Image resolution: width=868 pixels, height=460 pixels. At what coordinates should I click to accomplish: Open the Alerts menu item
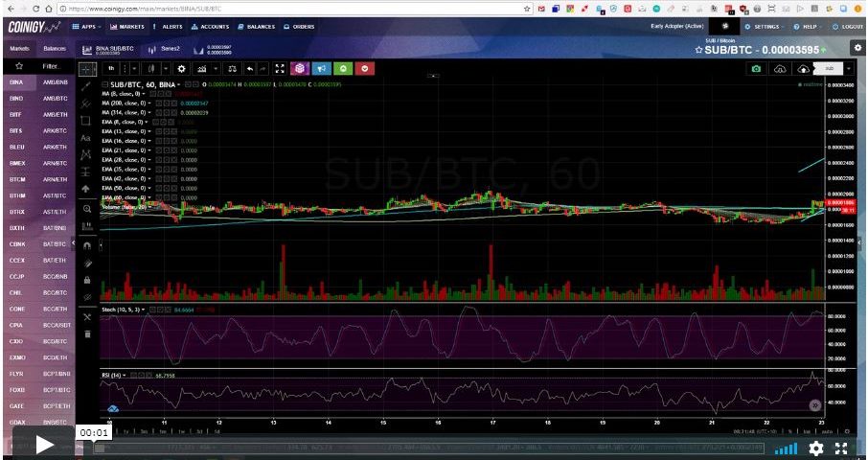point(167,27)
